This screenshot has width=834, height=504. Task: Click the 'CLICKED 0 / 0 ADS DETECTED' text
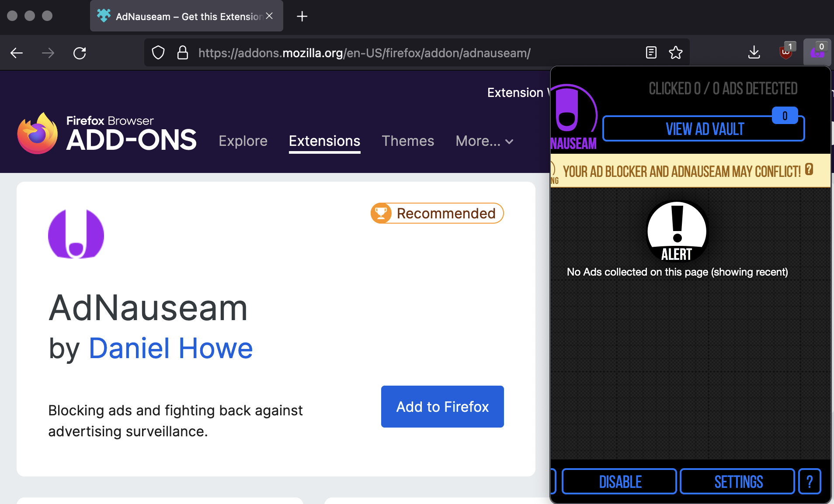click(723, 89)
